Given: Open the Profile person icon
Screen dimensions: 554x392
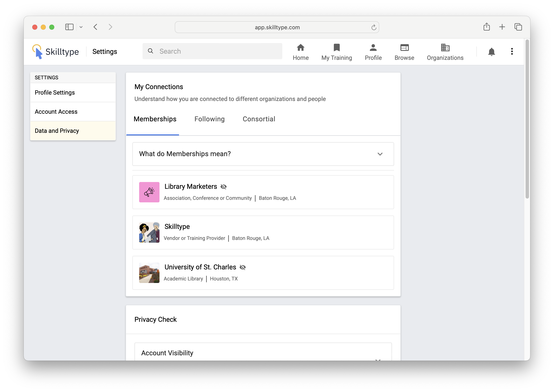Looking at the screenshot, I should point(373,48).
